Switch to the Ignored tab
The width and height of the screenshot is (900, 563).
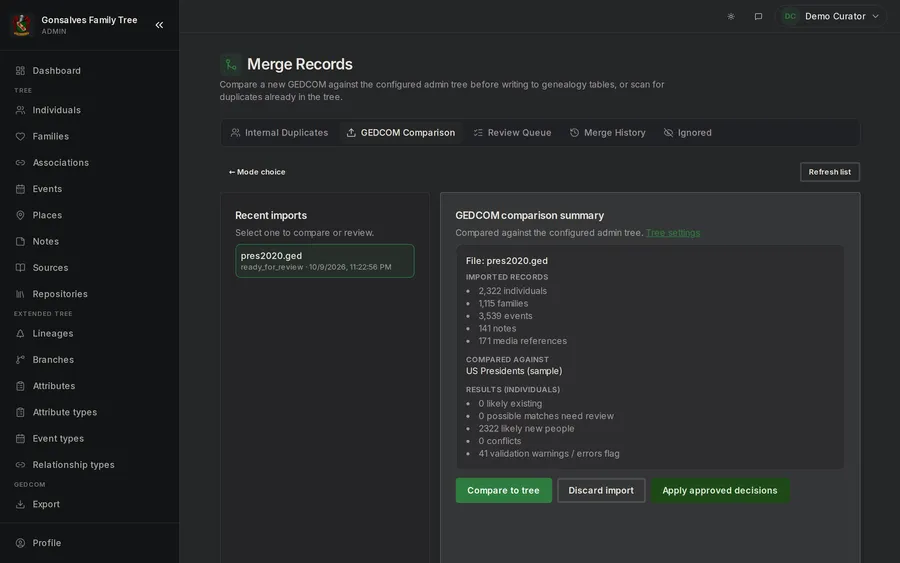[x=688, y=133]
